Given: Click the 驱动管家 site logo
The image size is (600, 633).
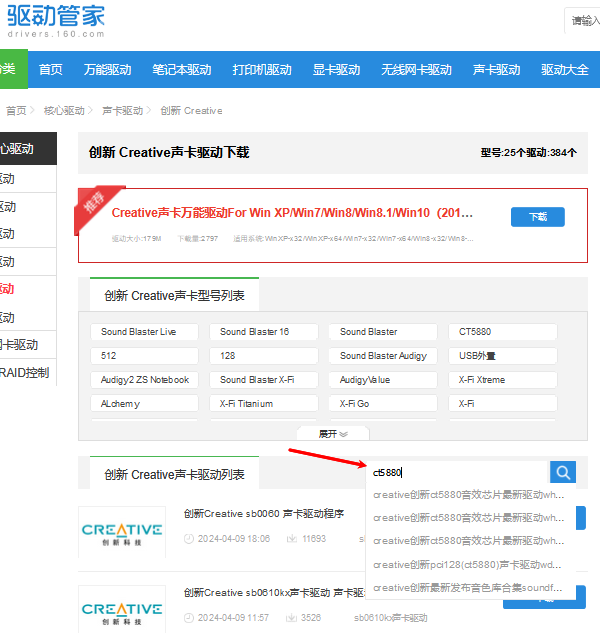Looking at the screenshot, I should pyautogui.click(x=56, y=21).
